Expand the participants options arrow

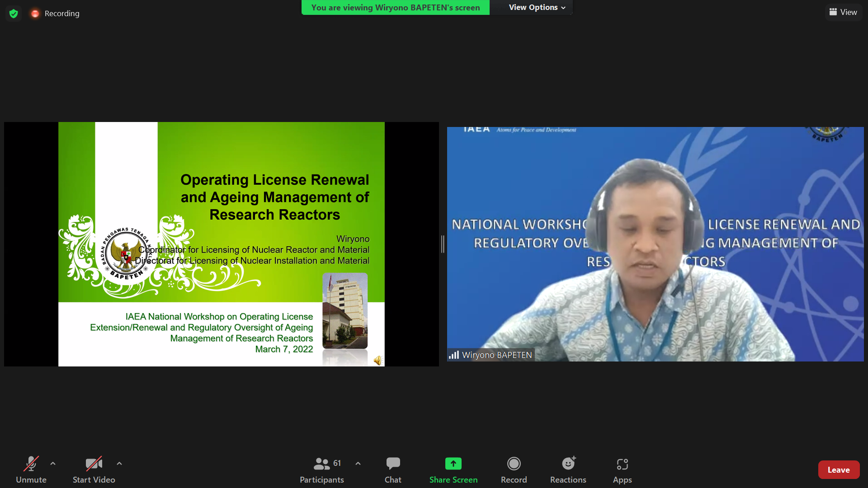pyautogui.click(x=358, y=464)
